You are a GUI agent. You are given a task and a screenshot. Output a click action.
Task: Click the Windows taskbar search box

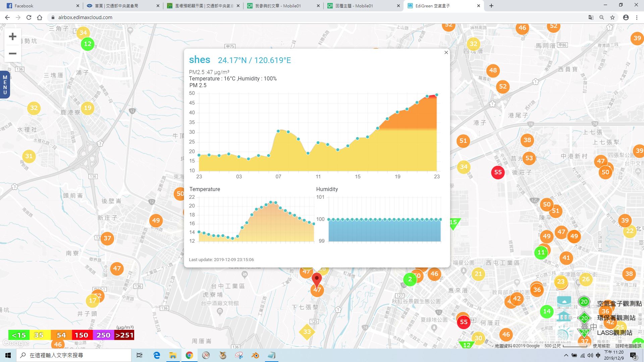[x=74, y=355]
